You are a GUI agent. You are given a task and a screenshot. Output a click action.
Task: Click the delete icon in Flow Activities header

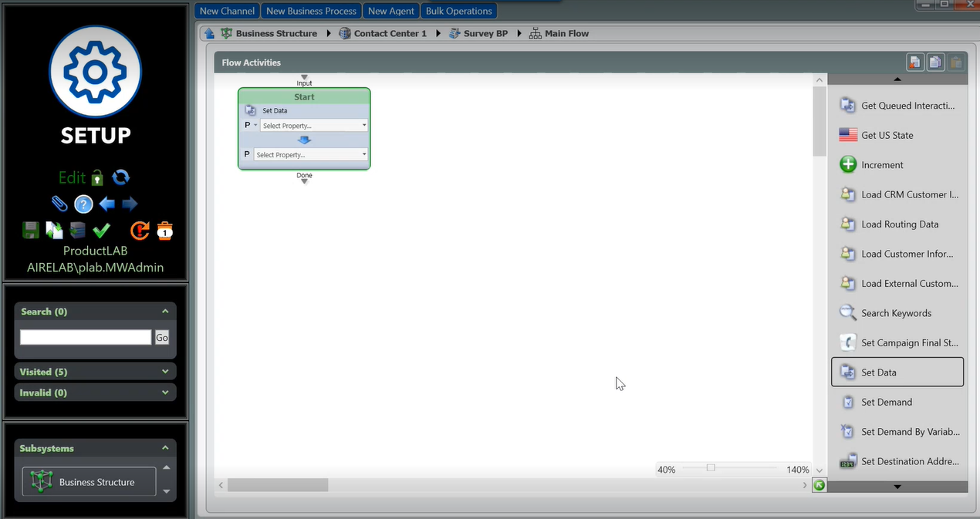[913, 62]
